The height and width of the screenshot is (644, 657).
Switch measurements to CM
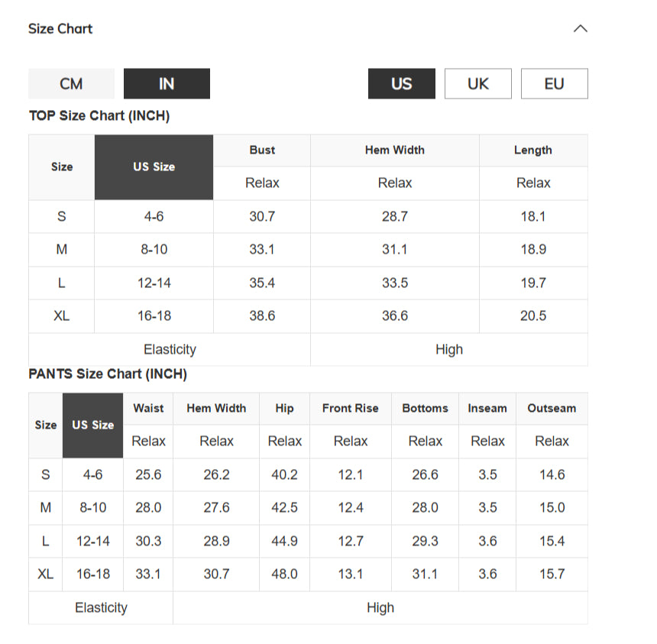[x=71, y=84]
